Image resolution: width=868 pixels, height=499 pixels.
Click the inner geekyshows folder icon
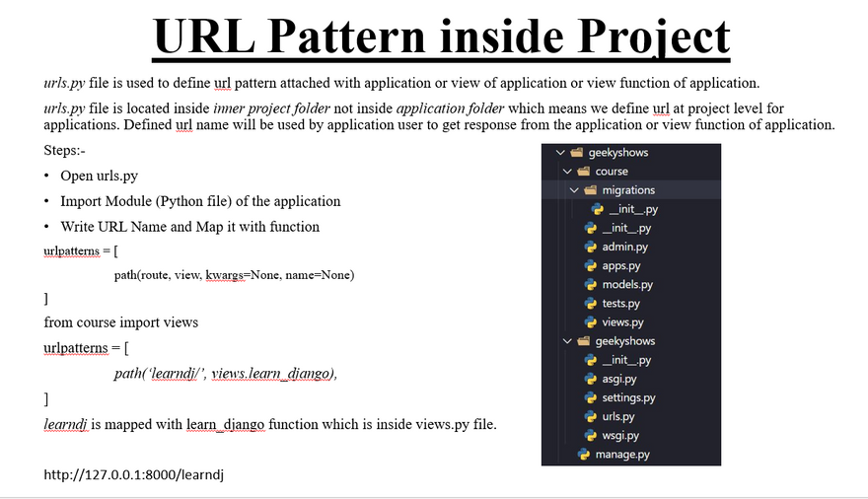584,341
